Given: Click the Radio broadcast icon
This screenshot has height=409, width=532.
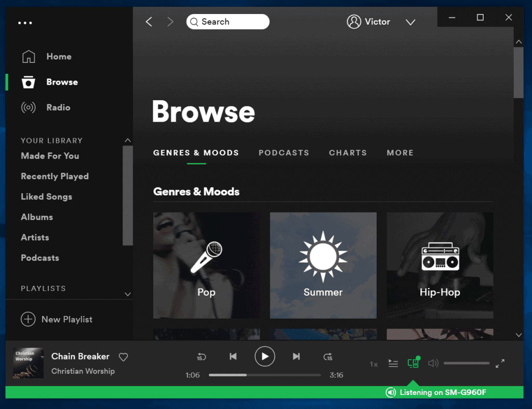Looking at the screenshot, I should (x=28, y=108).
